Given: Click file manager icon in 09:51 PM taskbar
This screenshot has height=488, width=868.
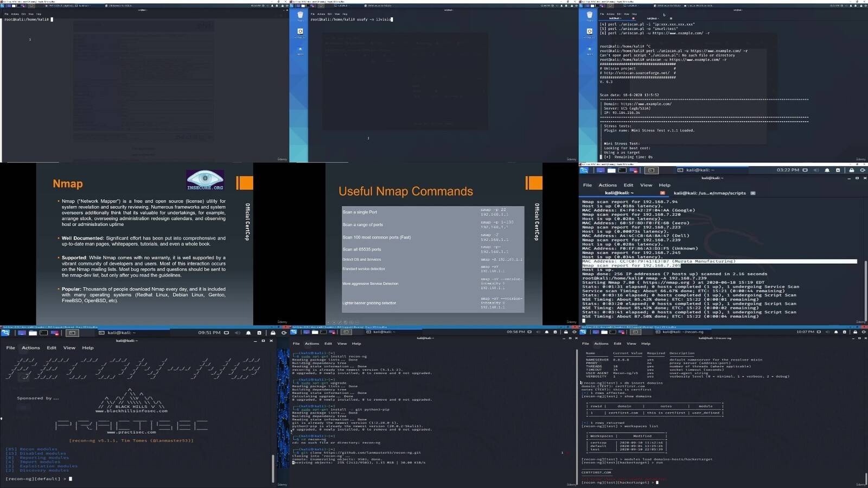Looking at the screenshot, I should (x=33, y=333).
